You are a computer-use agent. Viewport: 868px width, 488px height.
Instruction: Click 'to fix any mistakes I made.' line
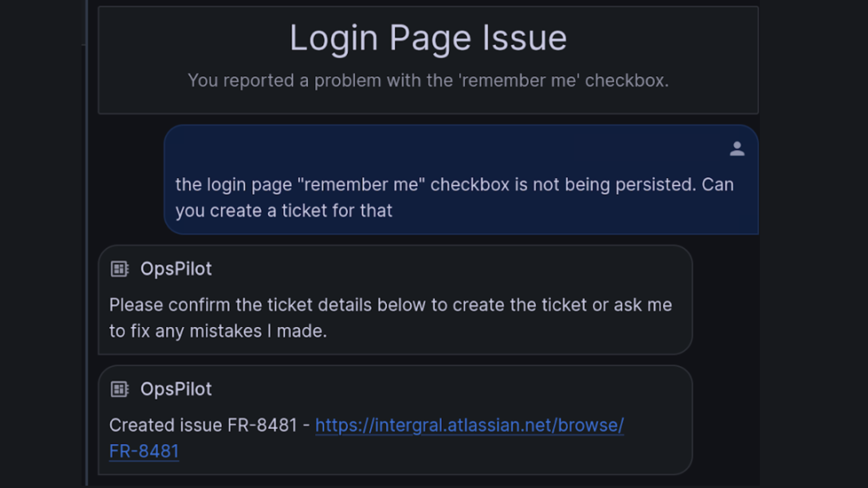218,332
